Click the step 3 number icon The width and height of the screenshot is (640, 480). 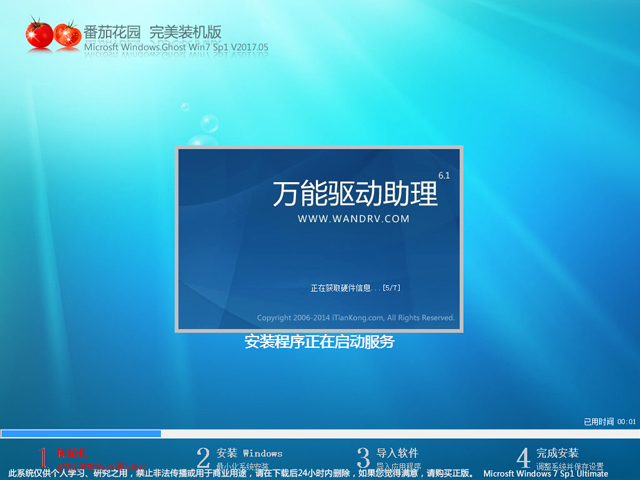[364, 458]
